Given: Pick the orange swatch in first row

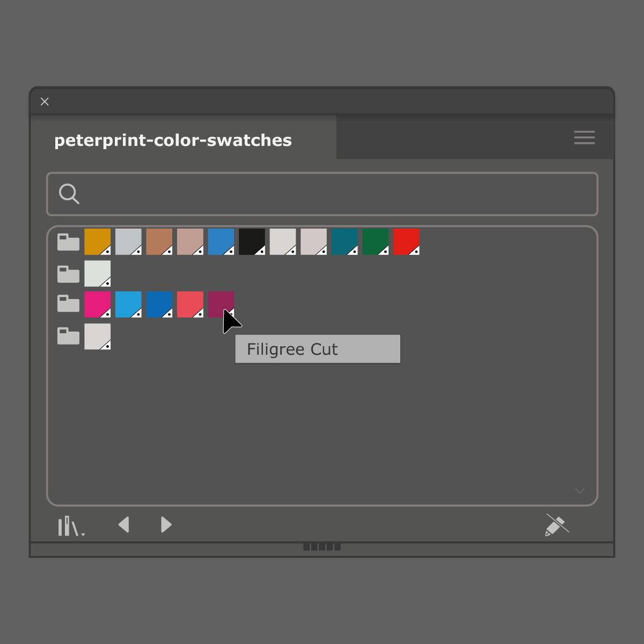Looking at the screenshot, I should [x=97, y=241].
